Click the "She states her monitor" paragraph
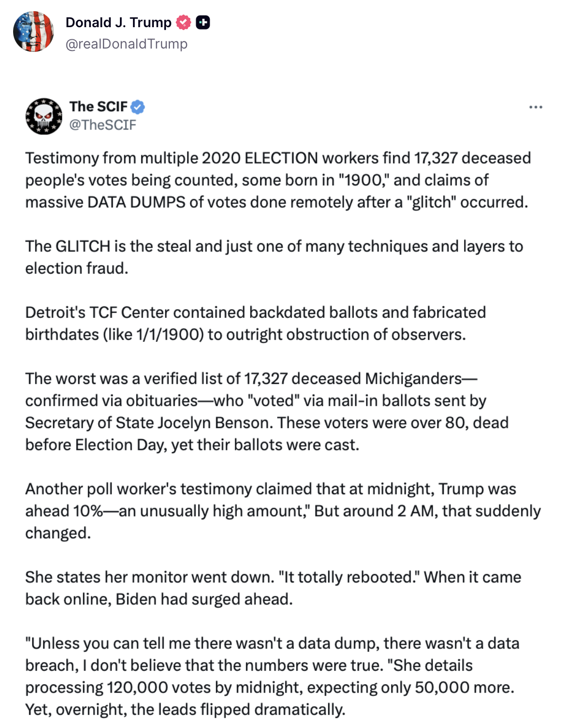 273,588
